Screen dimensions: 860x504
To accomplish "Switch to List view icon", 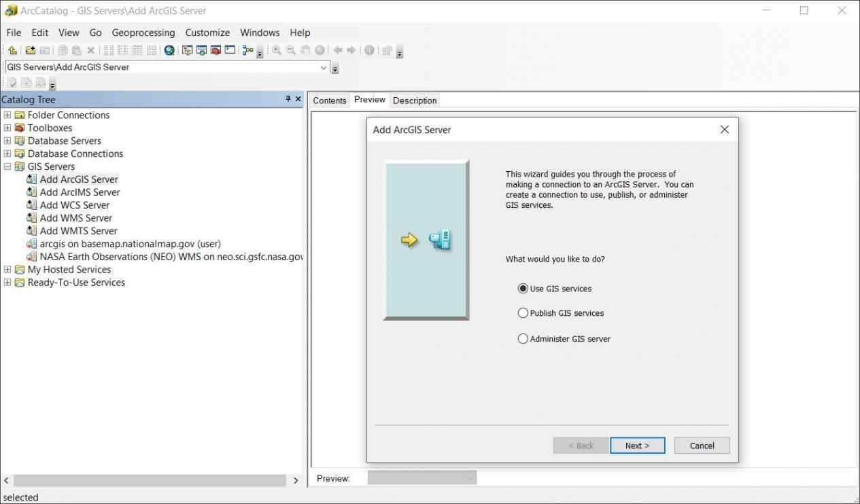I will click(x=123, y=50).
